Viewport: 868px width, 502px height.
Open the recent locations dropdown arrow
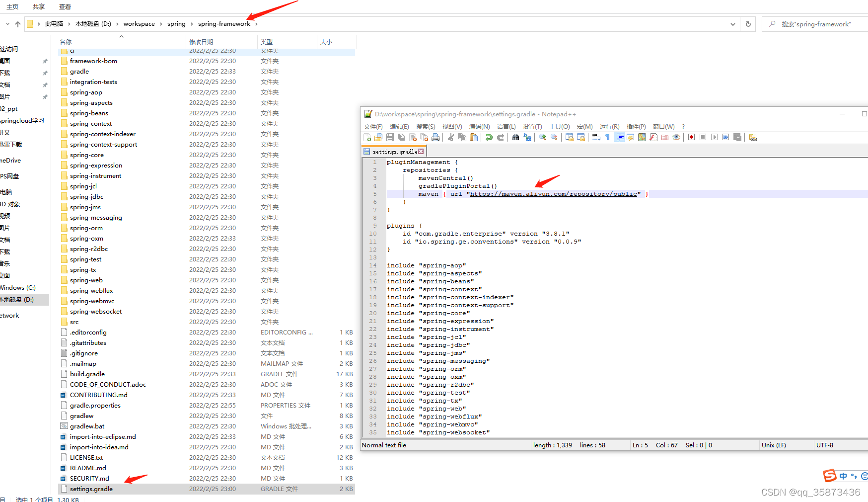point(7,24)
